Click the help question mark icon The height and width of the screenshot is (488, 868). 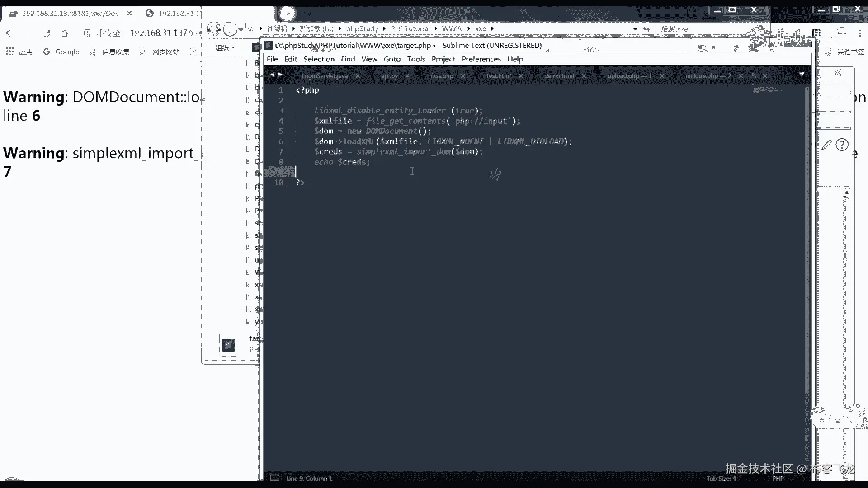coord(842,145)
